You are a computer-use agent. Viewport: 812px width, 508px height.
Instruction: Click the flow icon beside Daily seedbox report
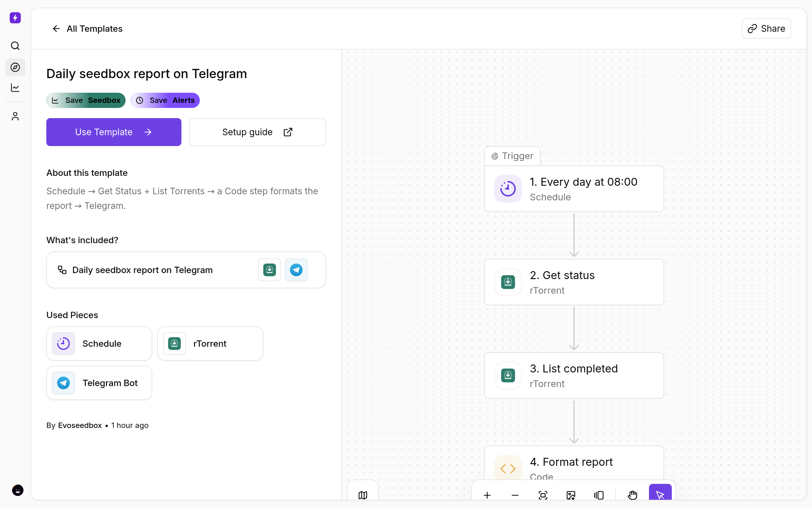coord(62,270)
